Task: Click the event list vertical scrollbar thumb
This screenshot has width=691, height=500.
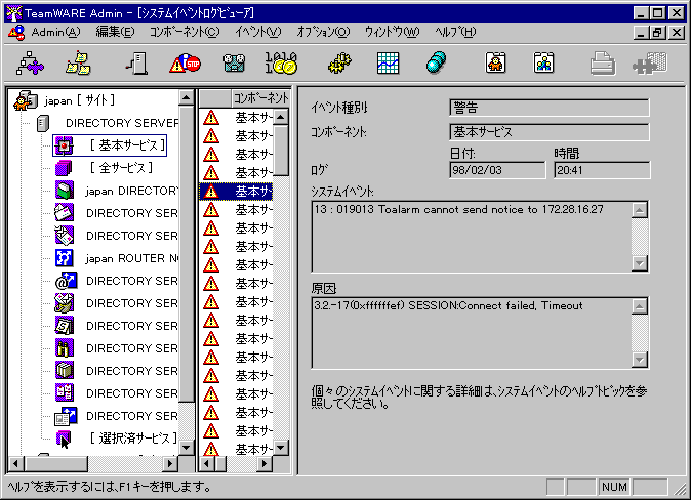Action: pyautogui.click(x=281, y=150)
